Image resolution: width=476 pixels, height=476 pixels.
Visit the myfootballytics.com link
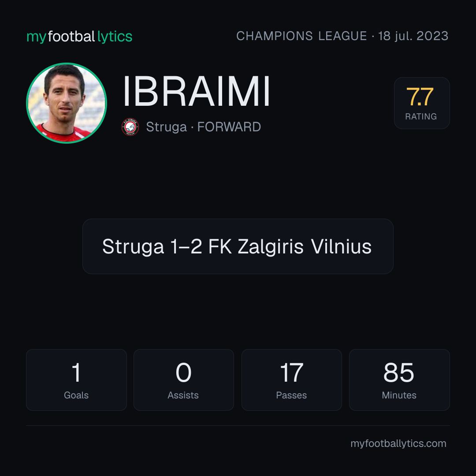click(x=398, y=443)
